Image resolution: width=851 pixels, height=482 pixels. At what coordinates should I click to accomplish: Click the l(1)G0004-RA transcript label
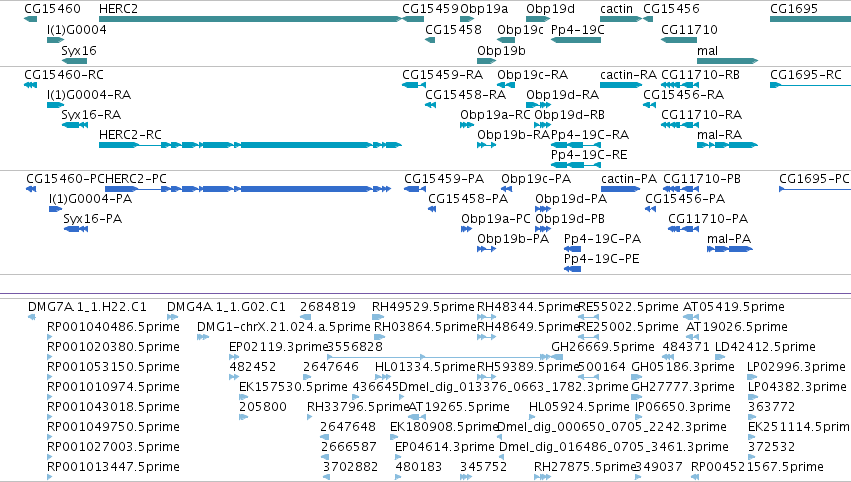pos(89,94)
